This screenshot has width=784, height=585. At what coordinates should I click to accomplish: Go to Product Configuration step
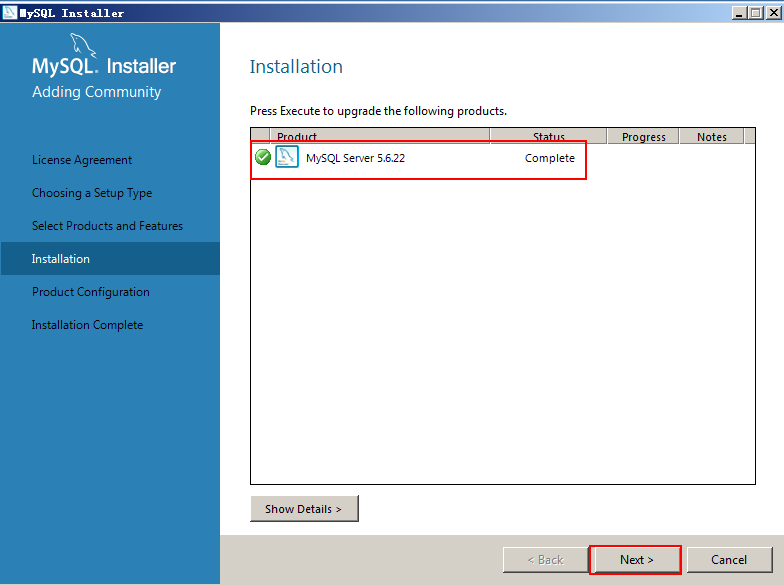click(x=91, y=292)
